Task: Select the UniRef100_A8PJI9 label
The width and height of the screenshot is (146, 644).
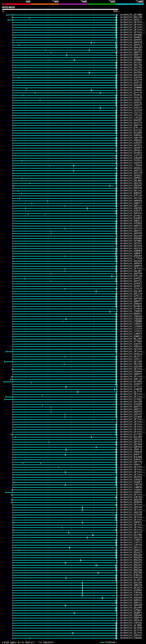Action: tap(131, 379)
